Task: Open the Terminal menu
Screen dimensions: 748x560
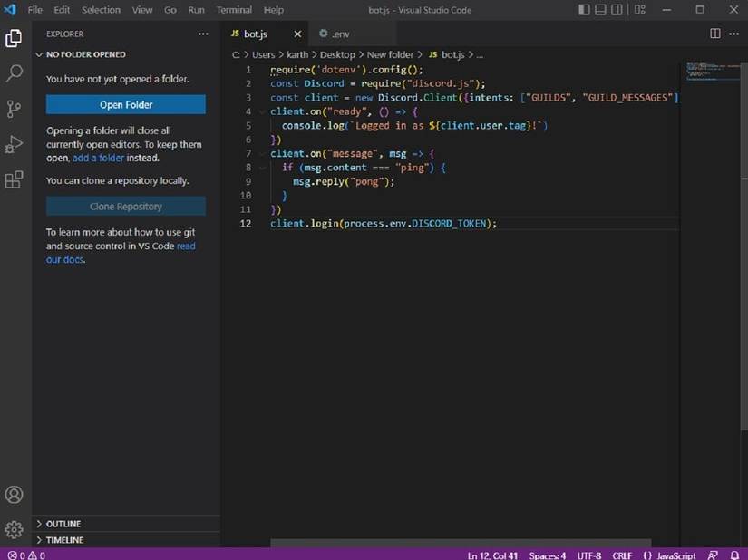Action: coord(234,10)
